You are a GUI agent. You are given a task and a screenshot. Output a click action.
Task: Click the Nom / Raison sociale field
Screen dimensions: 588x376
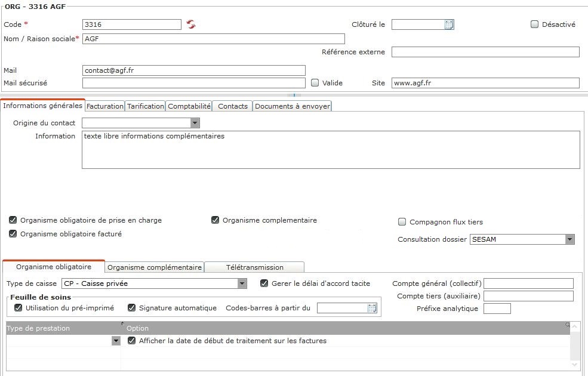(213, 39)
